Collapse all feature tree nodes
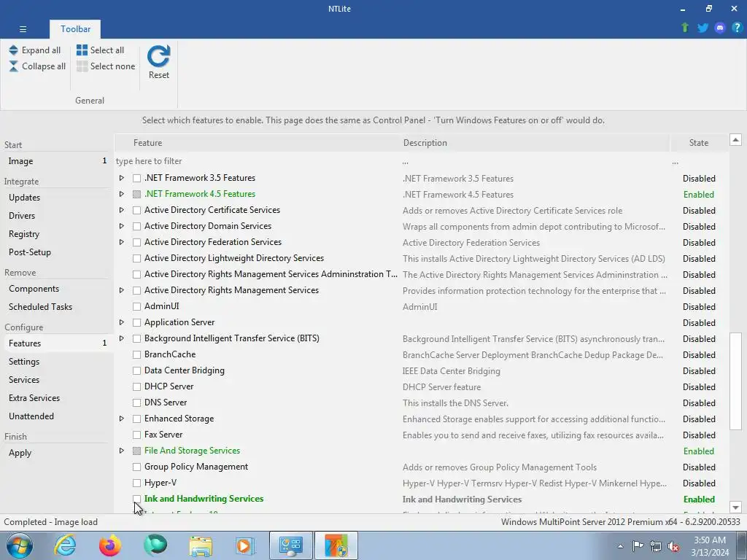 coord(37,66)
